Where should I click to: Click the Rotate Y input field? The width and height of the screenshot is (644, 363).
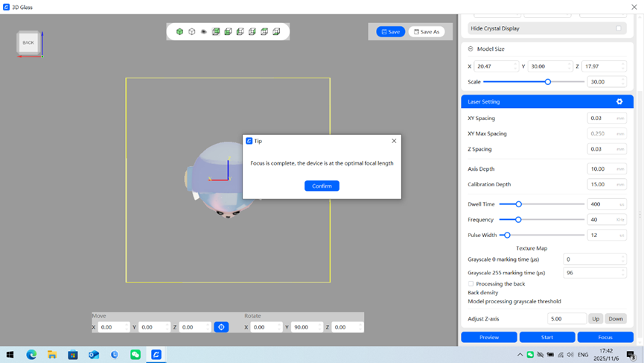[306, 327]
